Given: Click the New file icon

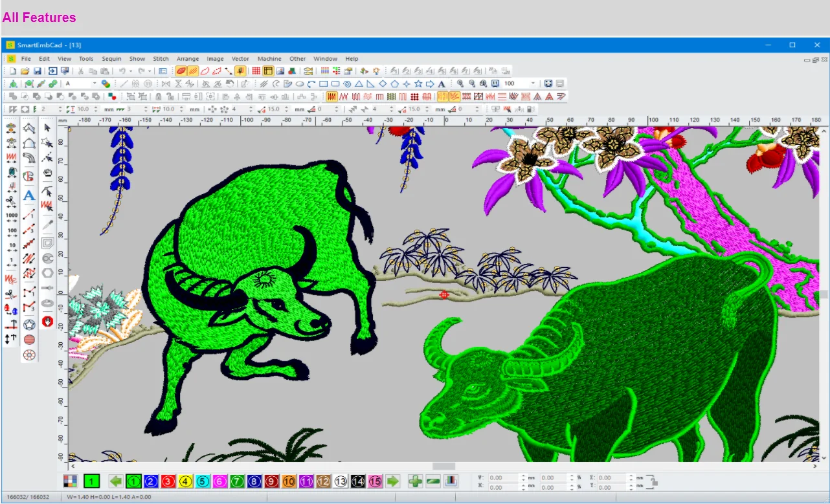Looking at the screenshot, I should (12, 71).
